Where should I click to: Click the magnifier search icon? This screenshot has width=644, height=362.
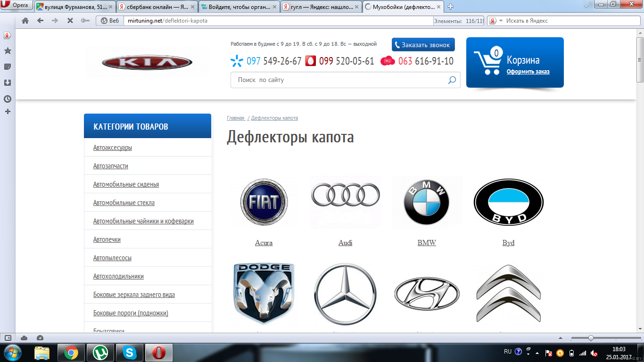452,80
